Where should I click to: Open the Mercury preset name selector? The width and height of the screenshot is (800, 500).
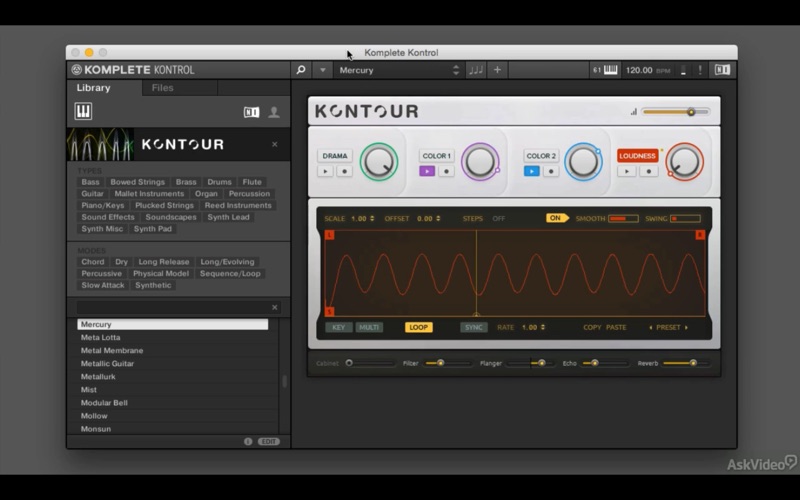[x=399, y=70]
